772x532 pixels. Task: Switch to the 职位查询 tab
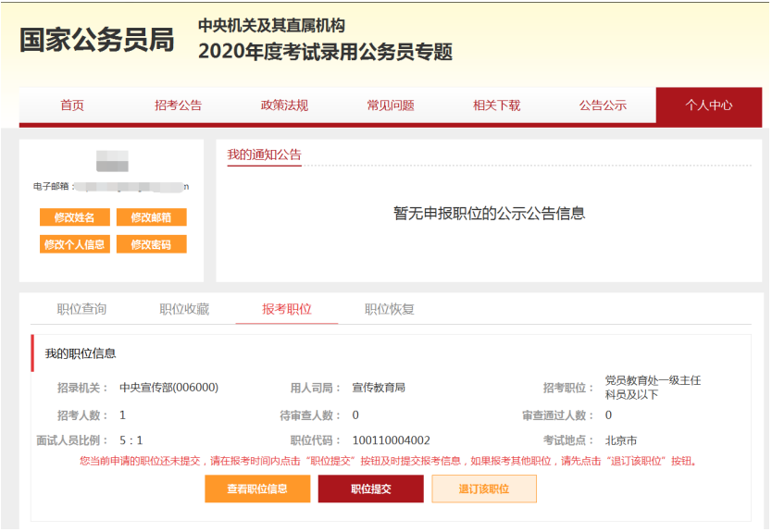click(81, 309)
